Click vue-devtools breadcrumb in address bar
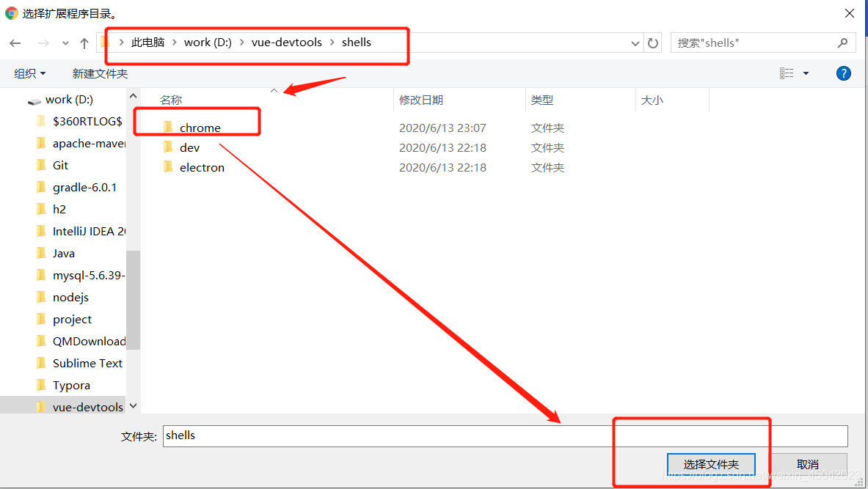Viewport: 868px width, 489px height. pyautogui.click(x=286, y=43)
